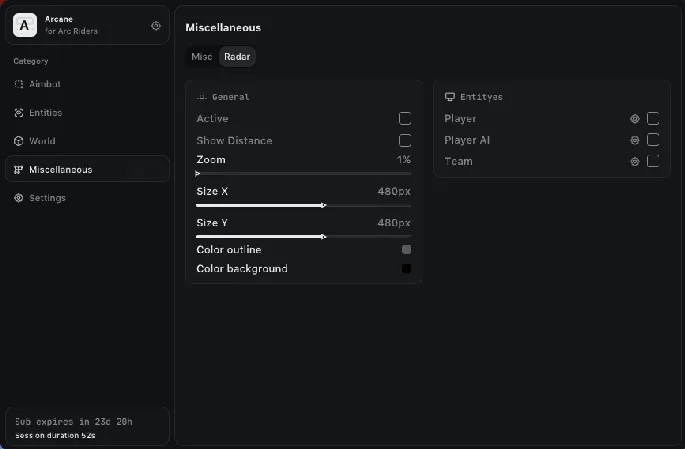Image resolution: width=685 pixels, height=449 pixels.
Task: Enable the Active radar checkbox
Action: click(405, 119)
